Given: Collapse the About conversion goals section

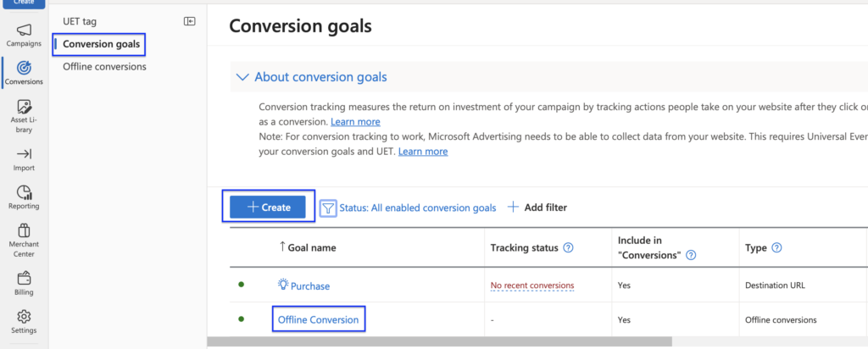Looking at the screenshot, I should point(242,77).
